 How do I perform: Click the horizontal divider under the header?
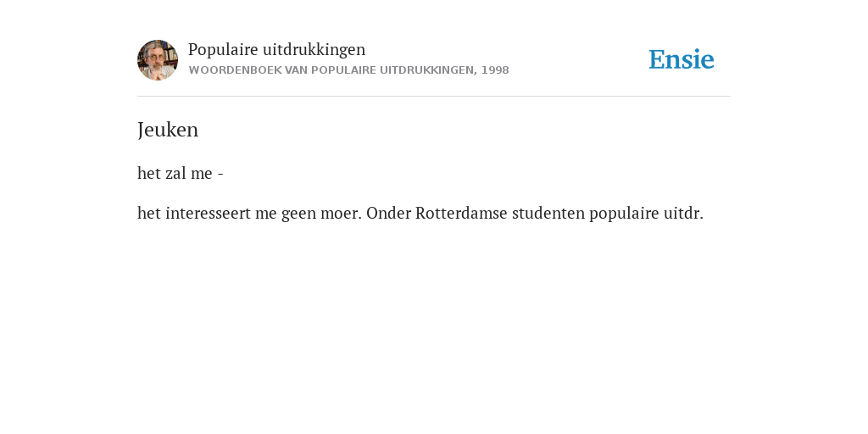pos(434,97)
